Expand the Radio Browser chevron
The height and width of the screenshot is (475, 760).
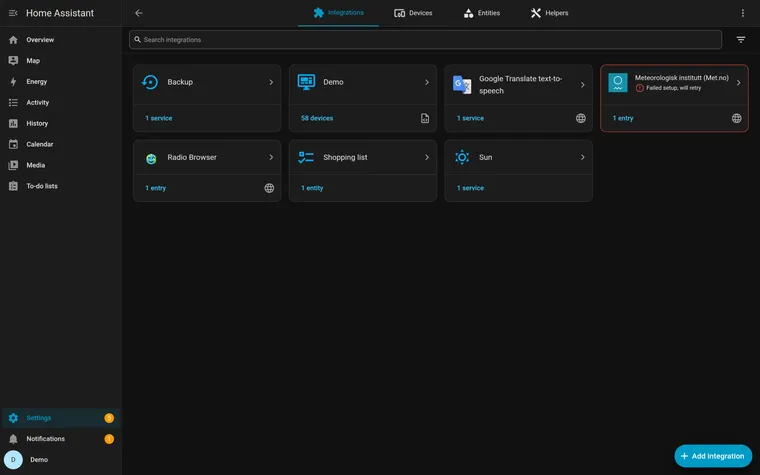tap(271, 157)
